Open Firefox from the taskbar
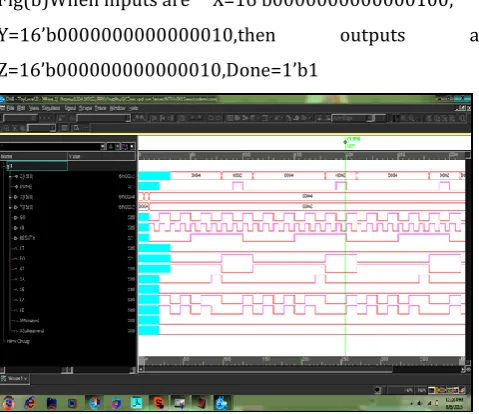This screenshot has width=479, height=414. (x=94, y=403)
